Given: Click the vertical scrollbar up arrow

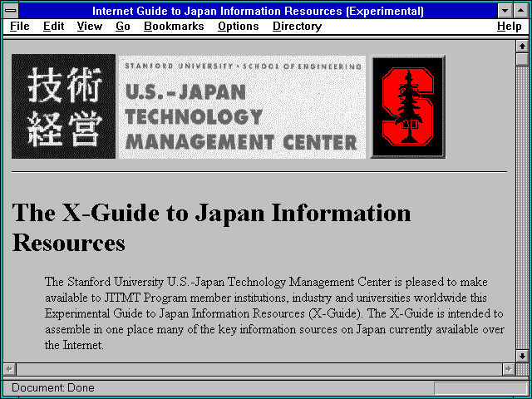Looking at the screenshot, I should [522, 47].
